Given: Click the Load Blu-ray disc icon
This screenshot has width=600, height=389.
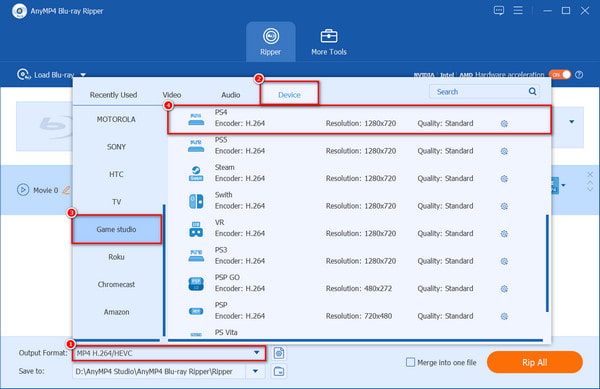Looking at the screenshot, I should click(23, 74).
